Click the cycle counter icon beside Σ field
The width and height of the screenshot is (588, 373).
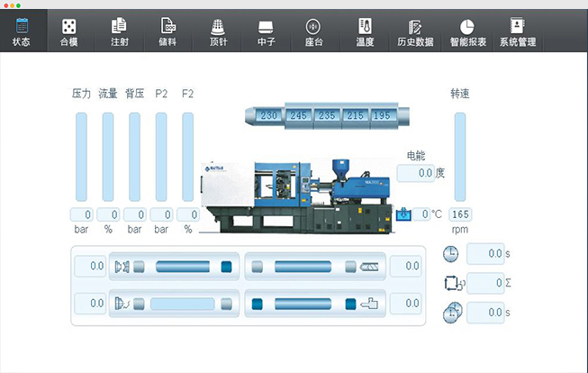click(x=452, y=283)
